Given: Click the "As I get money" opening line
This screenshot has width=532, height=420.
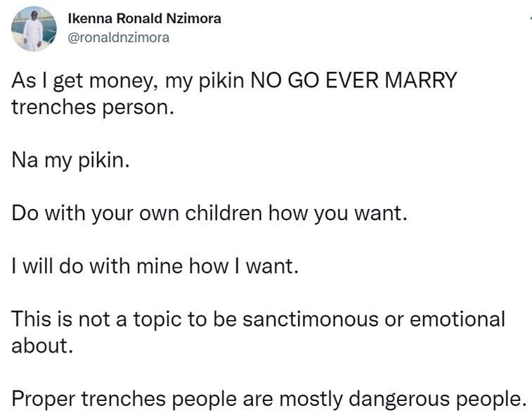Looking at the screenshot, I should click(84, 82).
